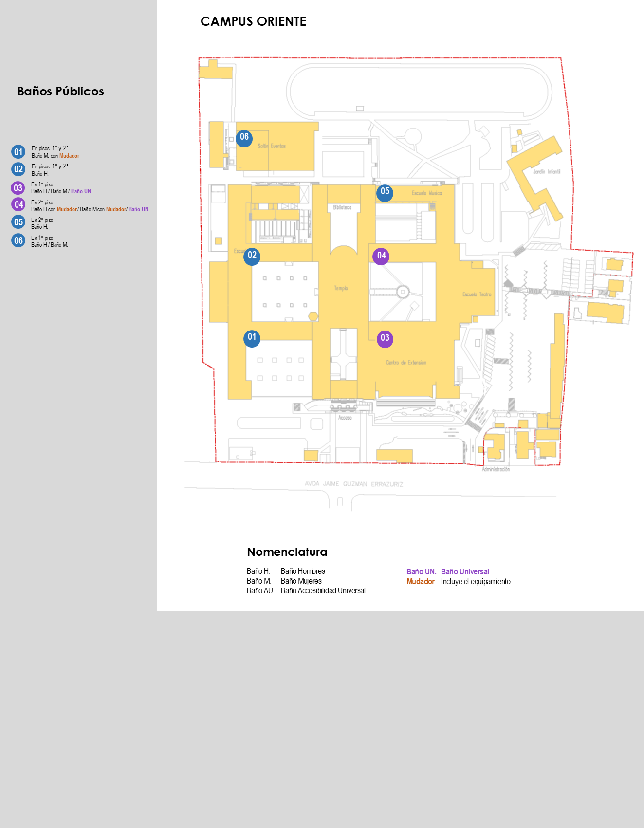This screenshot has width=644, height=828.
Task: Select badge 06 in the sidebar list
Action: 18,240
